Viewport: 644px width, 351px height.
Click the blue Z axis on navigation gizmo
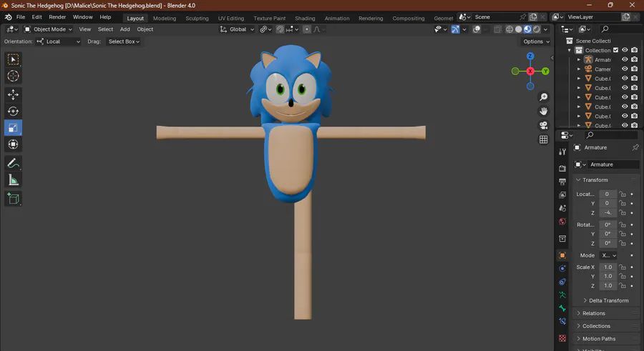[530, 56]
